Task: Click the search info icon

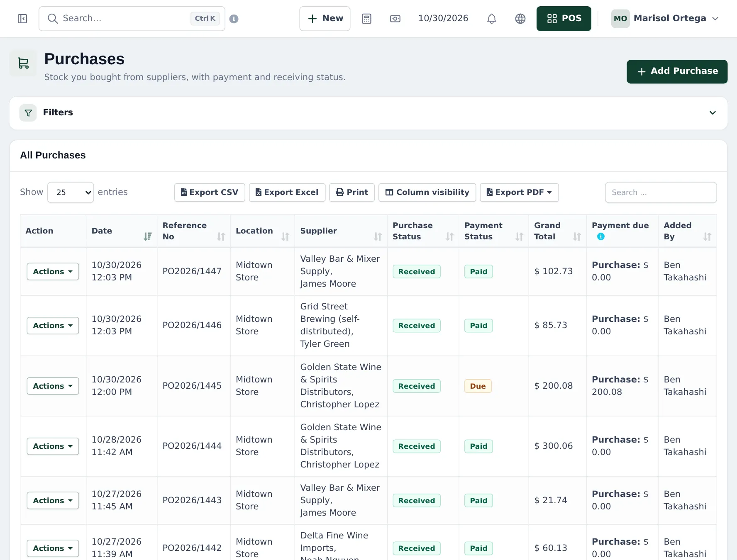Action: coord(234,19)
